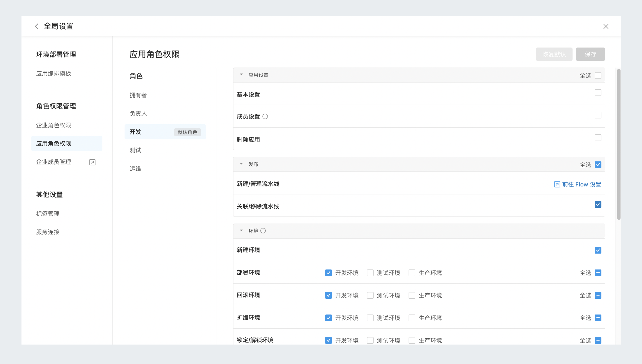Collapse the 环境 section

[241, 230]
